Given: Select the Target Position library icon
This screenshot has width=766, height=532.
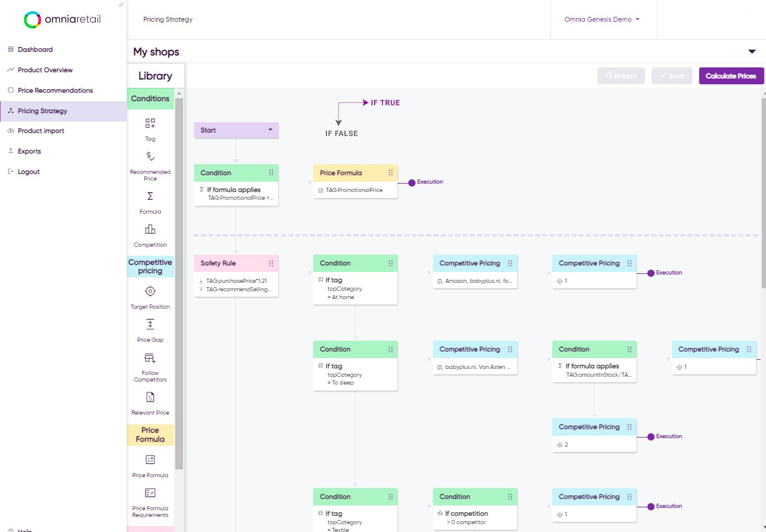Looking at the screenshot, I should [x=150, y=292].
